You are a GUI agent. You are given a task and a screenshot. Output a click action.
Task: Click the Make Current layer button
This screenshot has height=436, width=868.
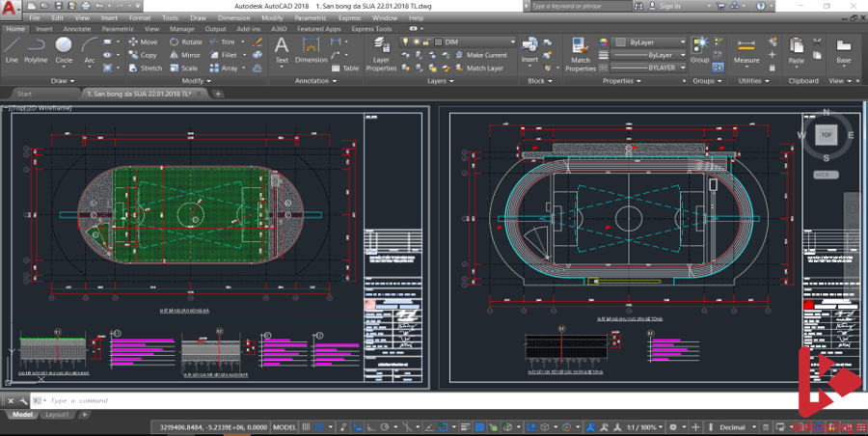pyautogui.click(x=480, y=55)
